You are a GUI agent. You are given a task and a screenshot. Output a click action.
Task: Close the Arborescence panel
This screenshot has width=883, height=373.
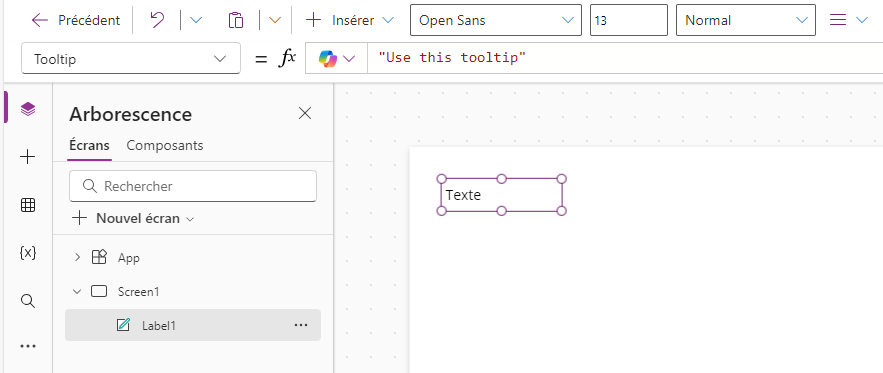(x=305, y=113)
